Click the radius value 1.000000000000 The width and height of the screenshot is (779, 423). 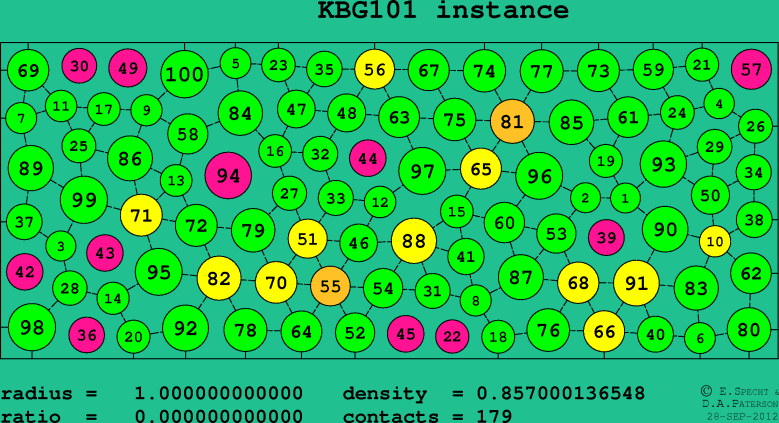pos(219,394)
